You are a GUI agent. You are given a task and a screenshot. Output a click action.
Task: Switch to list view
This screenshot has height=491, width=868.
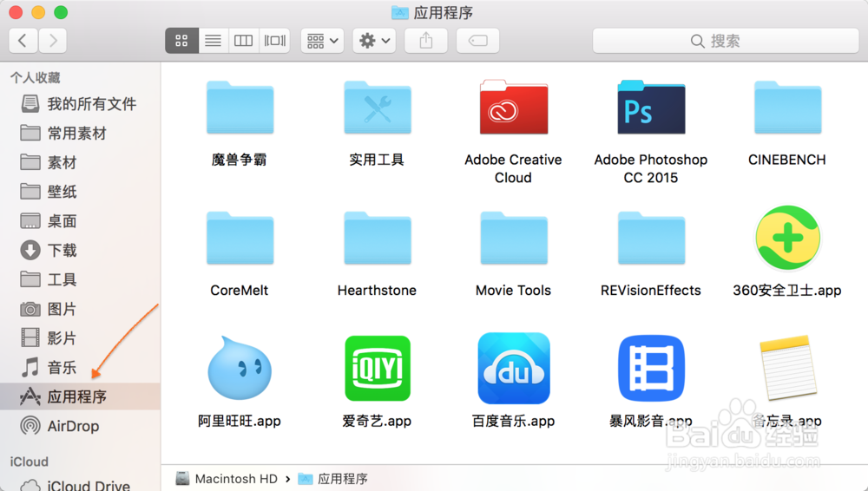point(214,41)
